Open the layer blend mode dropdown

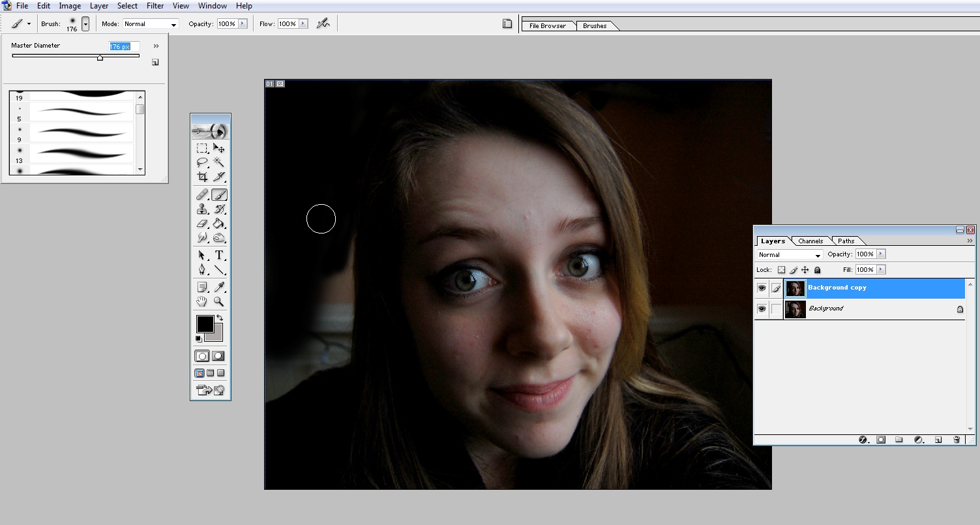(x=790, y=255)
